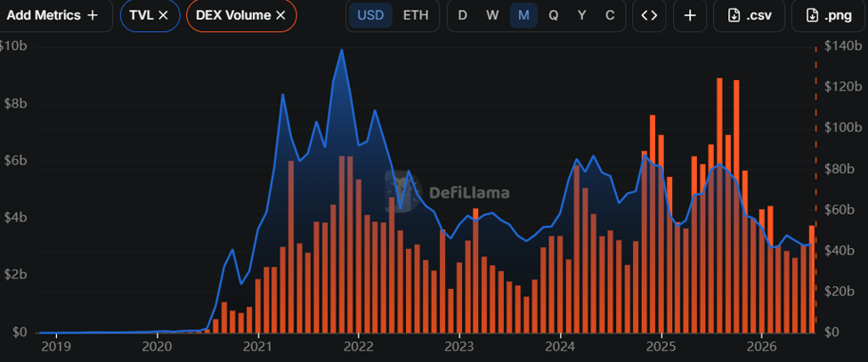The height and width of the screenshot is (362, 868).
Task: Click the 2021 x-axis label
Action: (258, 348)
